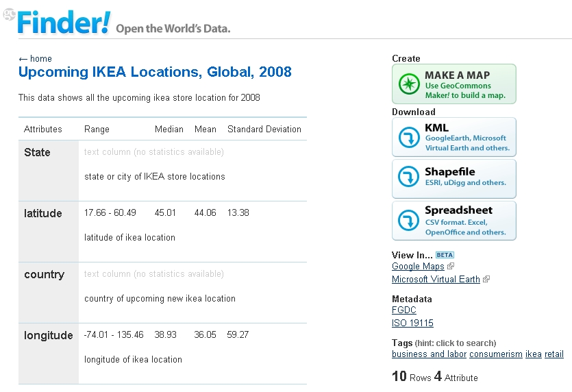Viewport: 572px width, 392px height.
Task: Click the 'Open the World's Data.' tagline
Action: pyautogui.click(x=173, y=29)
